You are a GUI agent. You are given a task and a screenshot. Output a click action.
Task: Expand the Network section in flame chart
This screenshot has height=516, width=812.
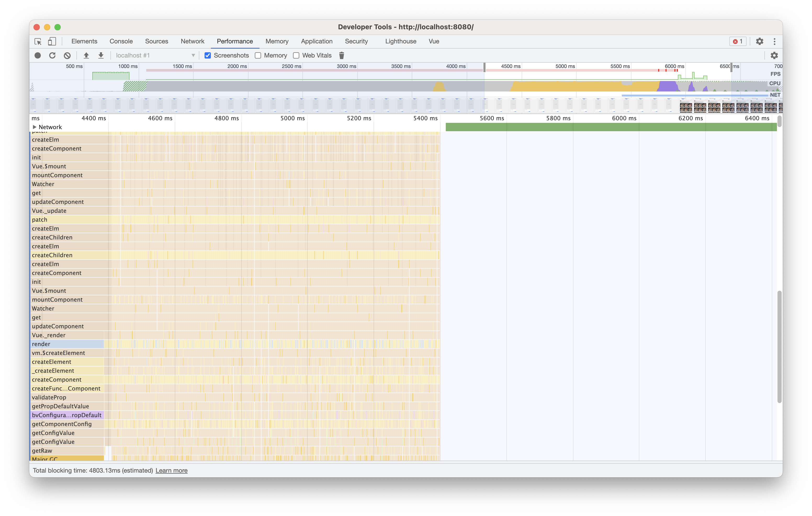click(35, 127)
